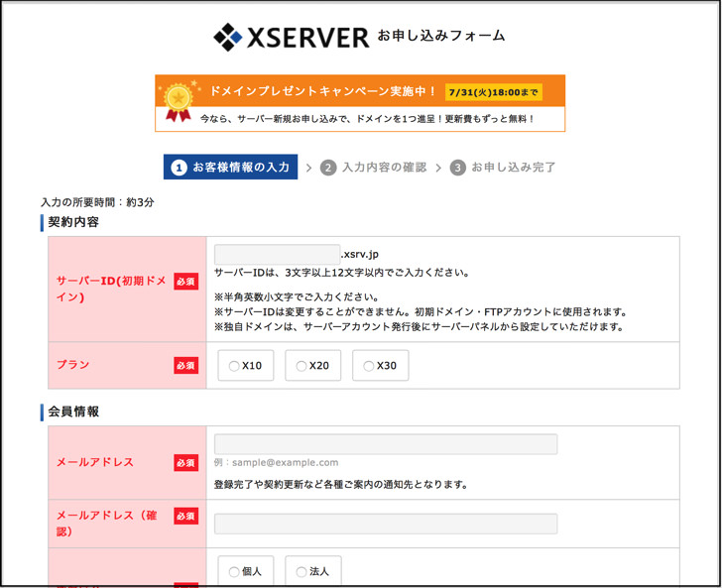This screenshot has height=588, width=722.
Task: Select the 個人 radio option
Action: click(234, 572)
